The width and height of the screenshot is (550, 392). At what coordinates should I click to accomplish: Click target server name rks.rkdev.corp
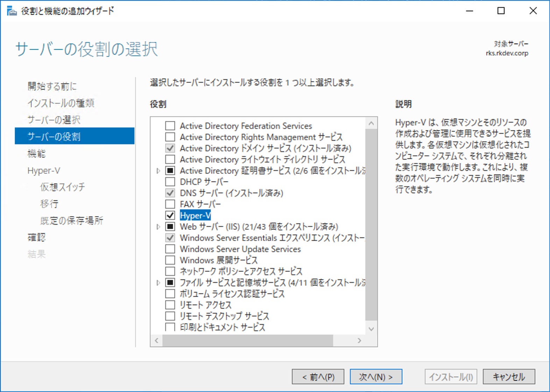tap(507, 53)
